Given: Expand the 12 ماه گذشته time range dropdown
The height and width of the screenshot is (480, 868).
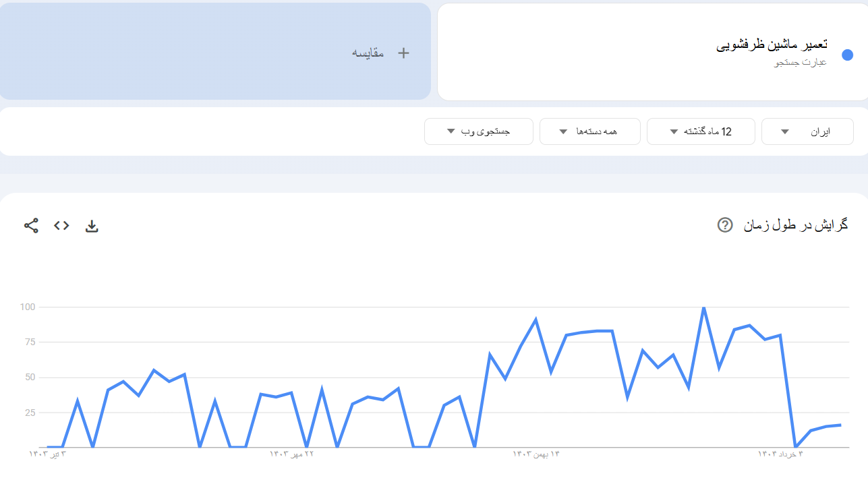Looking at the screenshot, I should (x=700, y=131).
